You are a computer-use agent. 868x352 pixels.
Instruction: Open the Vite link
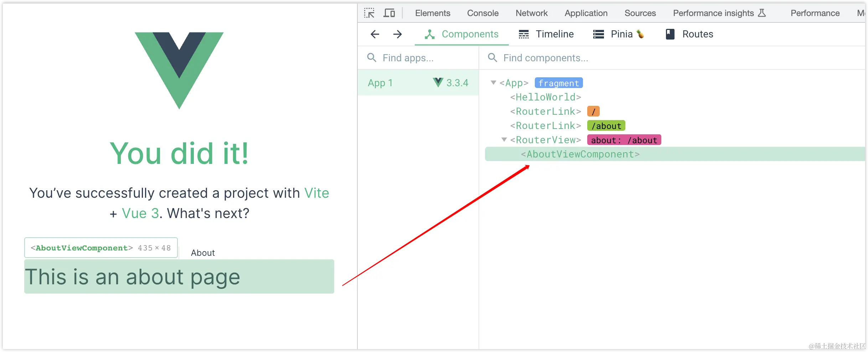pyautogui.click(x=316, y=193)
